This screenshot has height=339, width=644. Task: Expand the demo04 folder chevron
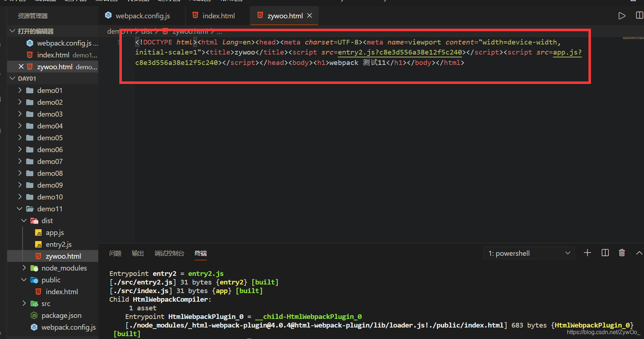pyautogui.click(x=20, y=126)
